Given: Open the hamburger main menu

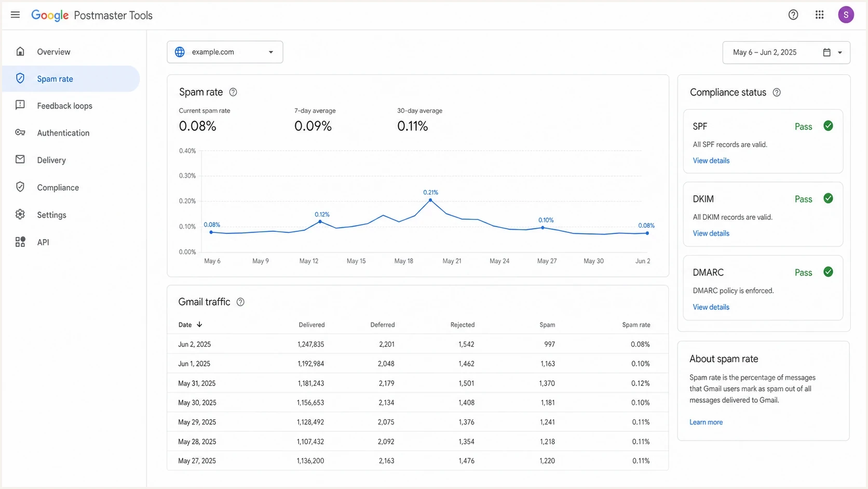Looking at the screenshot, I should [15, 15].
